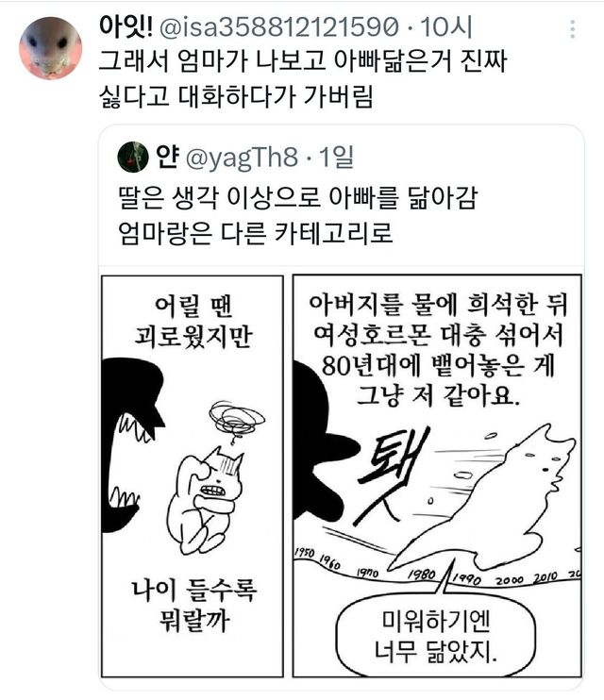This screenshot has width=604, height=700.
Task: Open the main tweet text about 엄마
Action: point(302,78)
